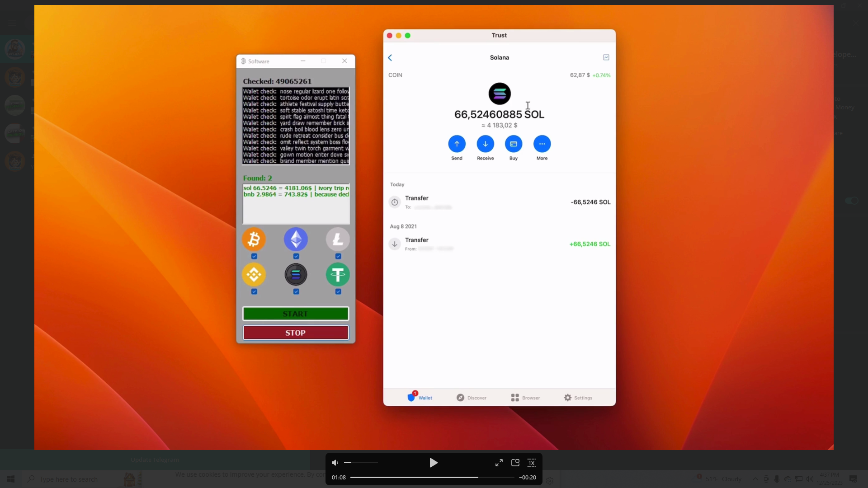This screenshot has width=868, height=488.
Task: Expand the incoming Transfer Aug 8 2021
Action: pos(500,244)
